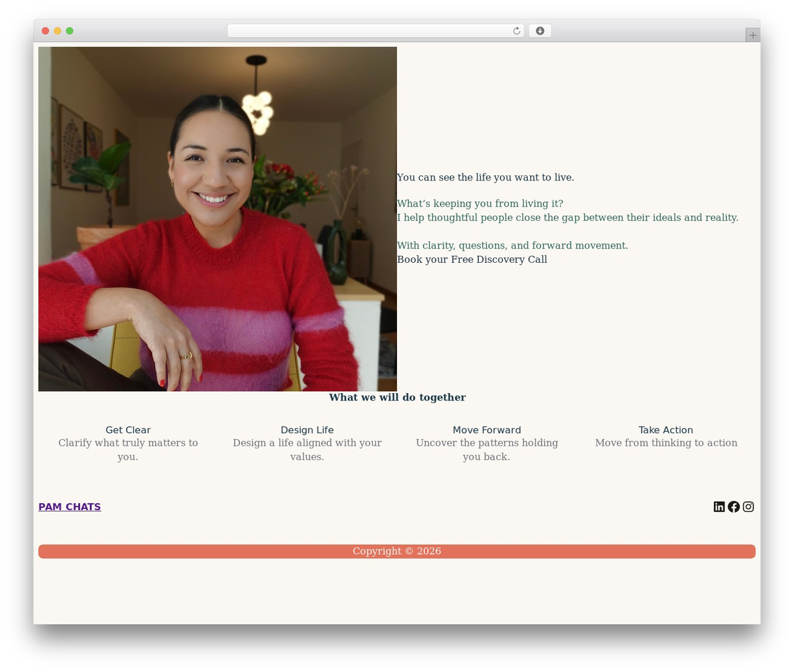Viewport: 794px width, 672px height.
Task: Click the Design Life heading
Action: [307, 430]
